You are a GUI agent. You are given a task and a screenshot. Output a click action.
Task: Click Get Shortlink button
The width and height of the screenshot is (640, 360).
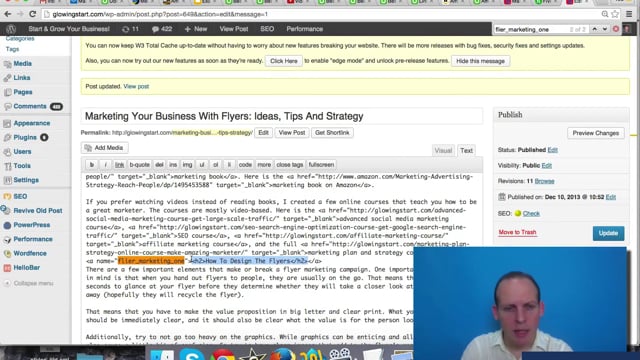point(332,133)
